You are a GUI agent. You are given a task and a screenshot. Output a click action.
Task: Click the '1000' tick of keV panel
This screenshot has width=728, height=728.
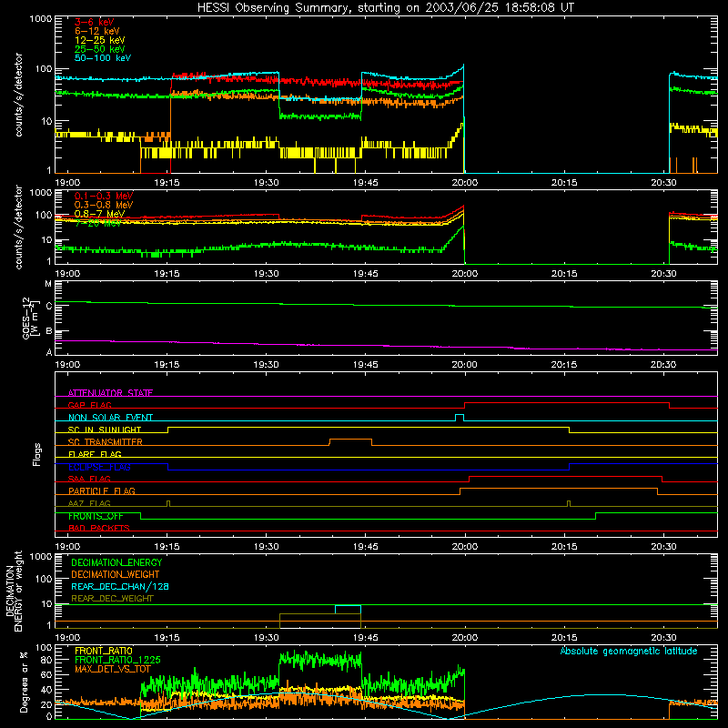pos(41,19)
